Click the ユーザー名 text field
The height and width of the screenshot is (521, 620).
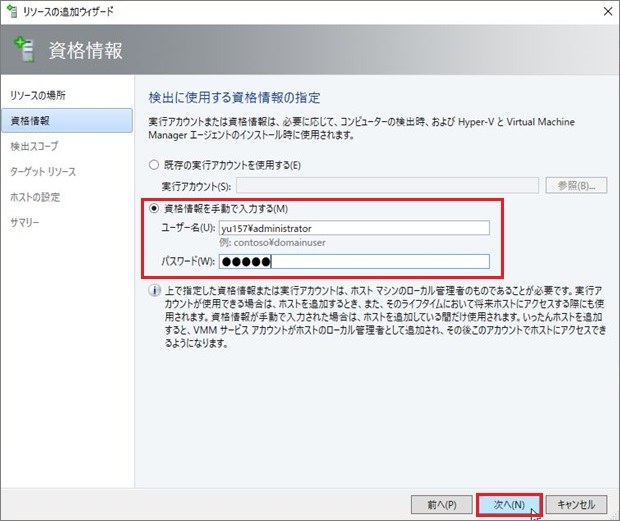click(354, 227)
